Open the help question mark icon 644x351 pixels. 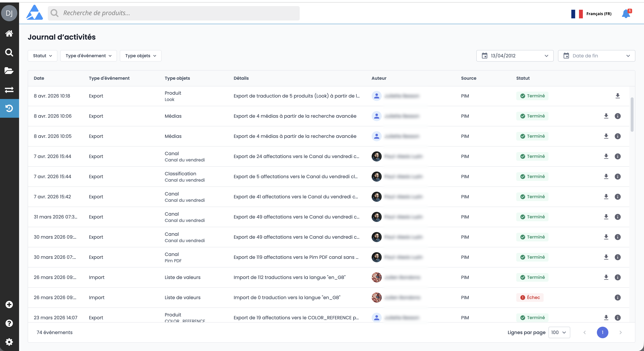9,323
